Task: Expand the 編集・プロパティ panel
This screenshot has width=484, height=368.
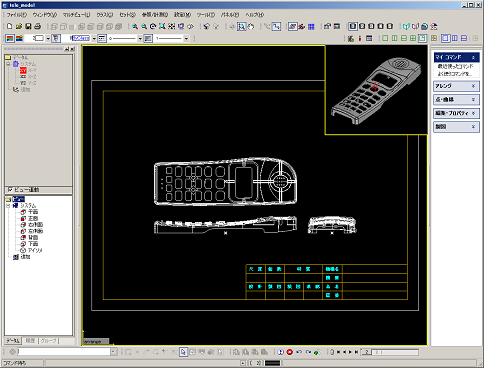Action: [473, 113]
